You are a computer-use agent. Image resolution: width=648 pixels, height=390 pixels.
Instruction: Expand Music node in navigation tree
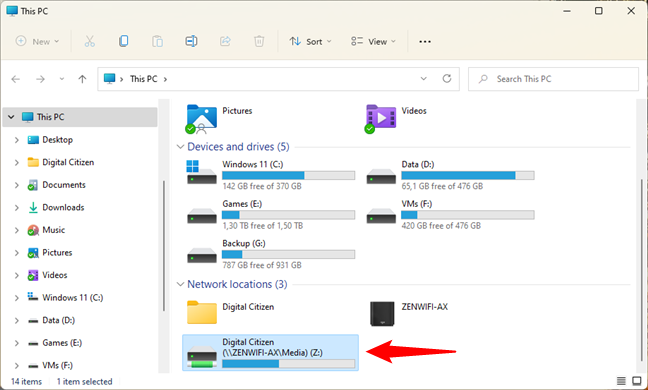coord(17,230)
